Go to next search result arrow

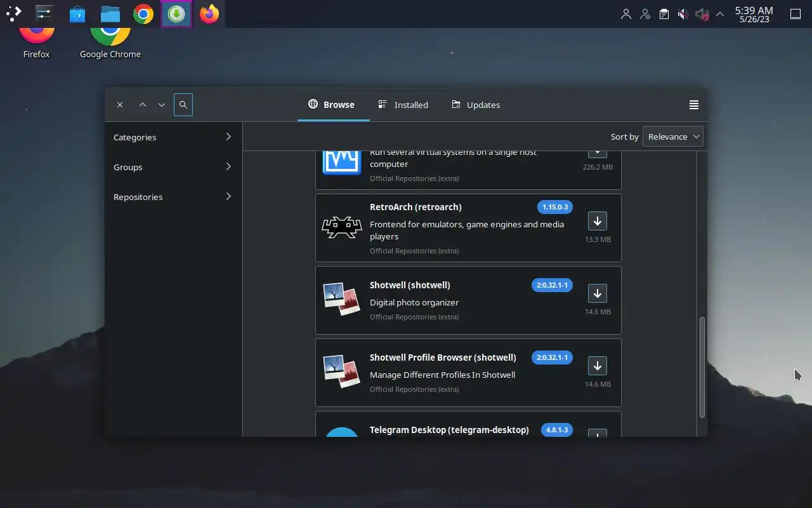162,105
